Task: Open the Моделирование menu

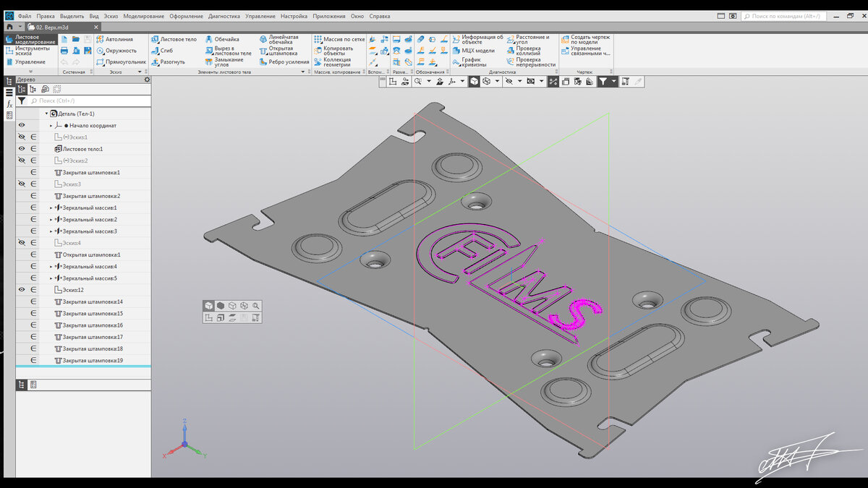Action: pos(144,16)
